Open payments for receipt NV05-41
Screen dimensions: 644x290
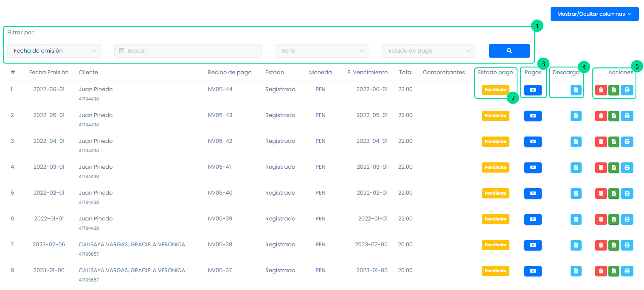533,167
